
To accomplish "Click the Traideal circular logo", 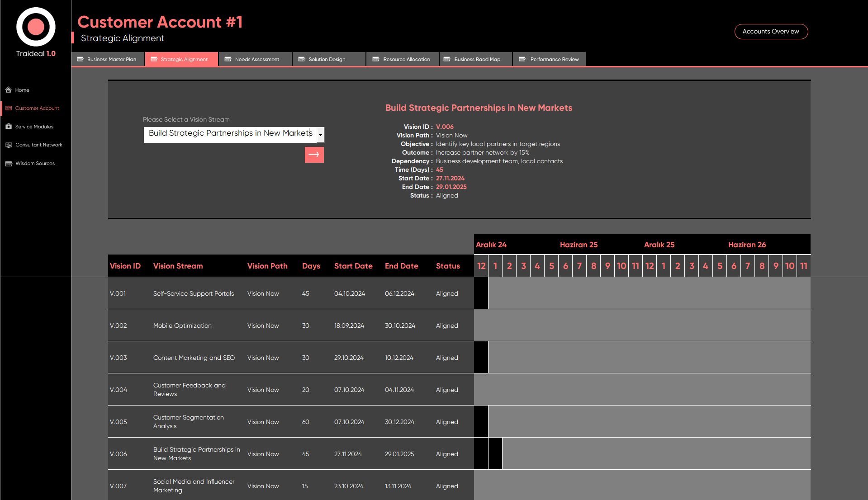I will [x=36, y=27].
